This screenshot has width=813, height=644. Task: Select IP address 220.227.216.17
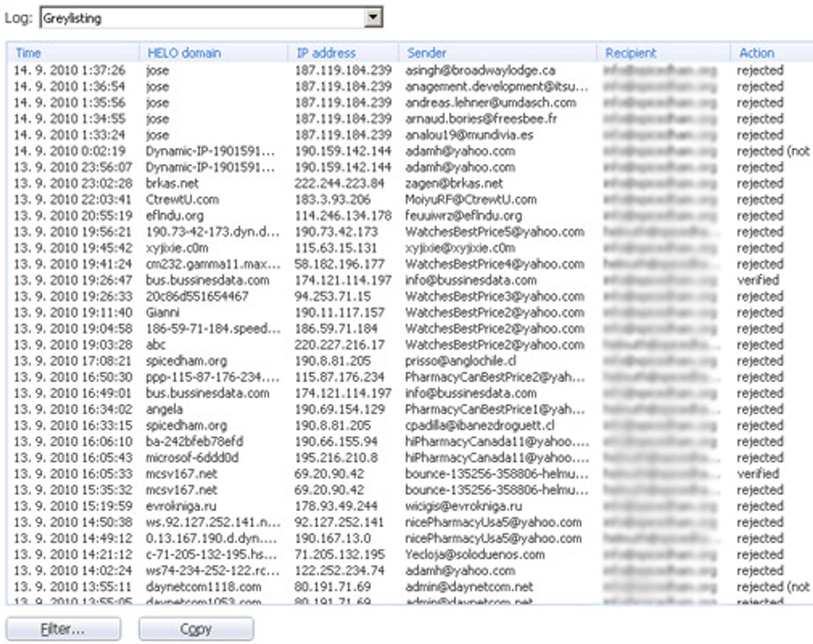pyautogui.click(x=339, y=345)
